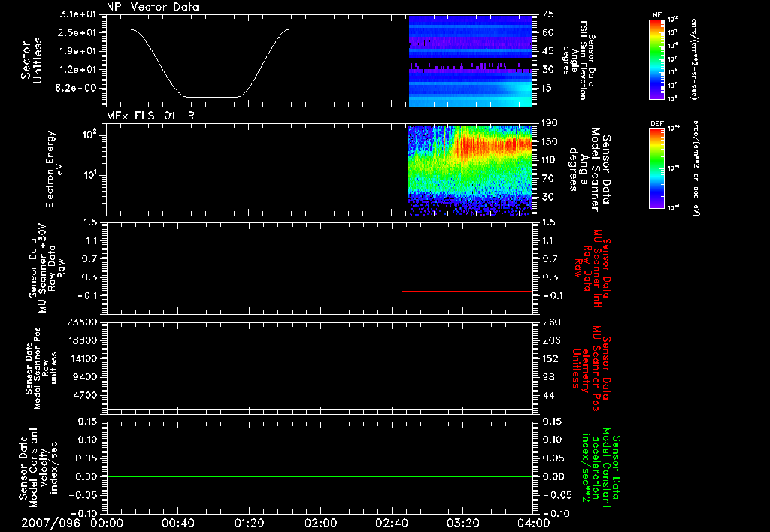
Task: Click the red 'MU Scanner Pos Telemetry' title
Action: 592,368
